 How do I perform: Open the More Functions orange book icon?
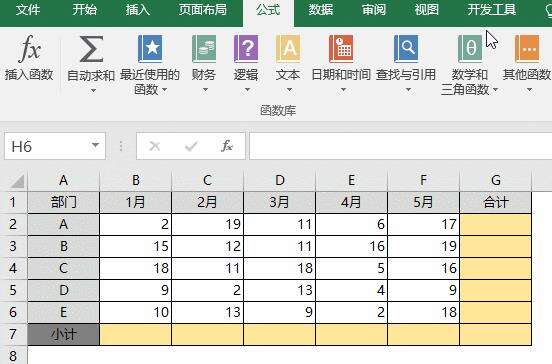click(527, 49)
